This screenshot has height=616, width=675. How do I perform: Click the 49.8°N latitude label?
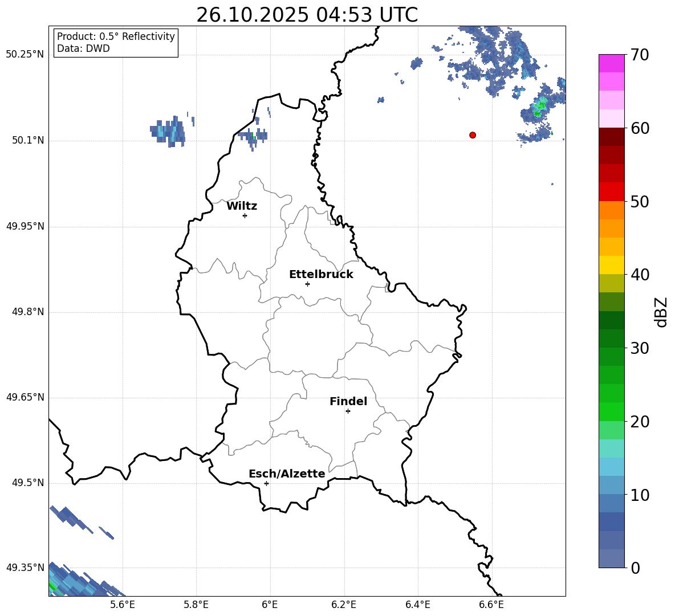(x=28, y=312)
